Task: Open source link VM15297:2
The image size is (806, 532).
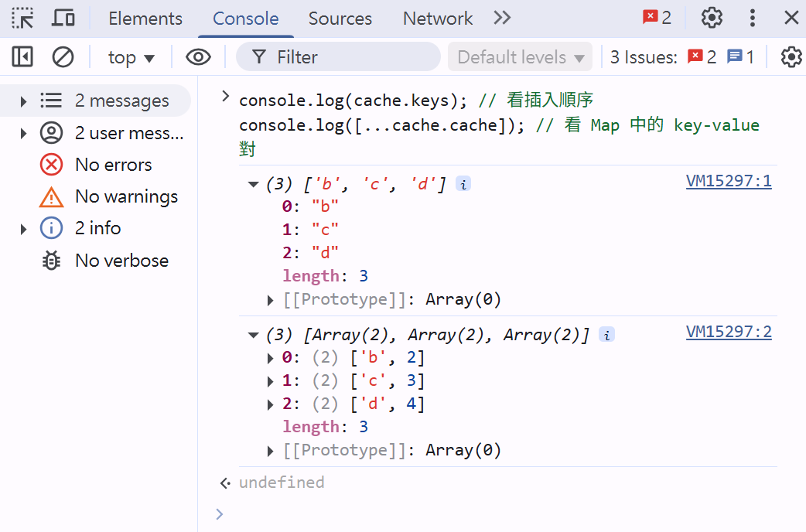Action: pyautogui.click(x=729, y=332)
